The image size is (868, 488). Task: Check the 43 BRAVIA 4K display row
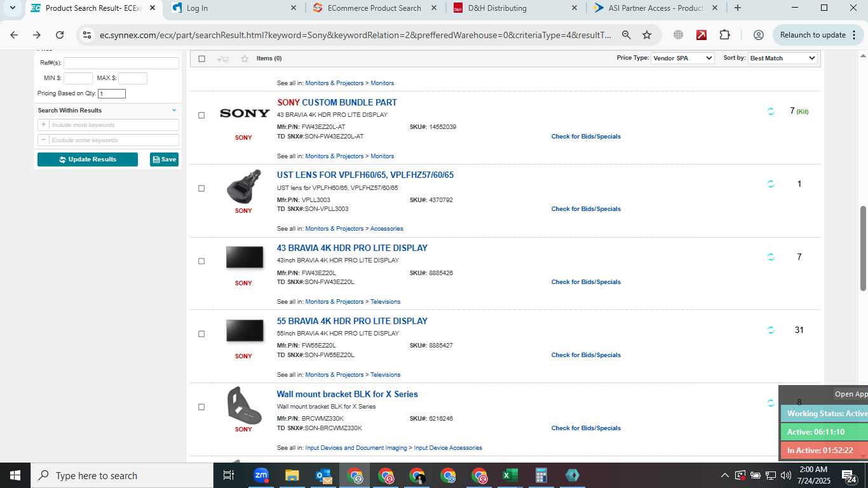pos(201,261)
